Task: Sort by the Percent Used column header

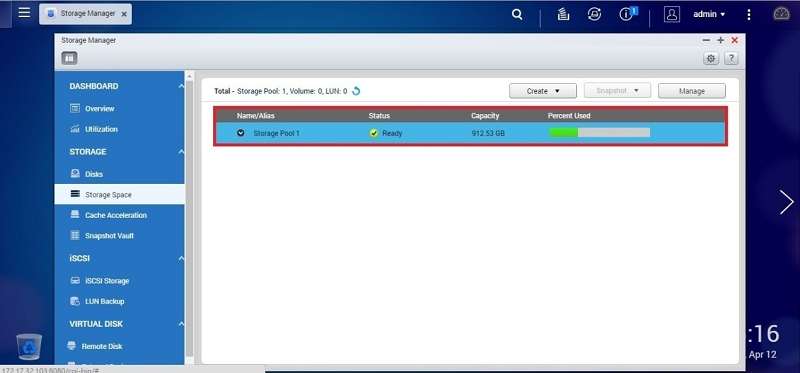Action: pos(569,116)
